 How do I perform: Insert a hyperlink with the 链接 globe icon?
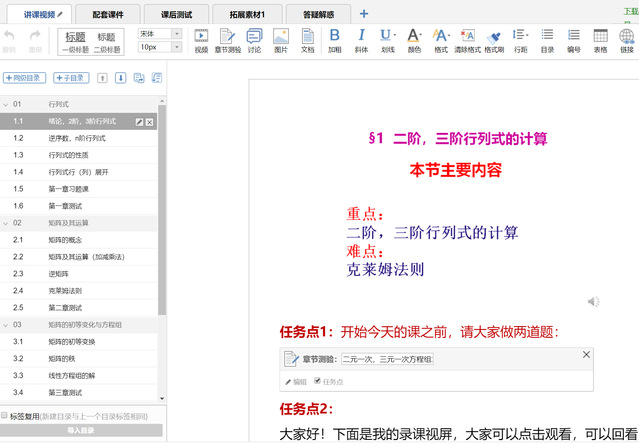point(627,36)
